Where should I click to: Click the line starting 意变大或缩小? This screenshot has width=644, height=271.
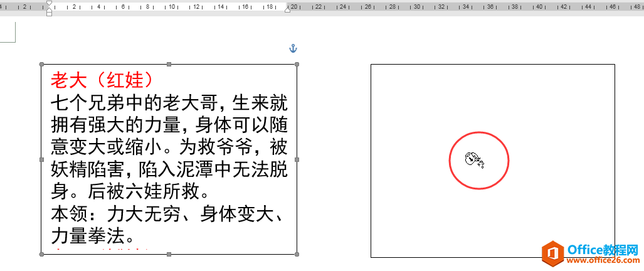click(169, 146)
